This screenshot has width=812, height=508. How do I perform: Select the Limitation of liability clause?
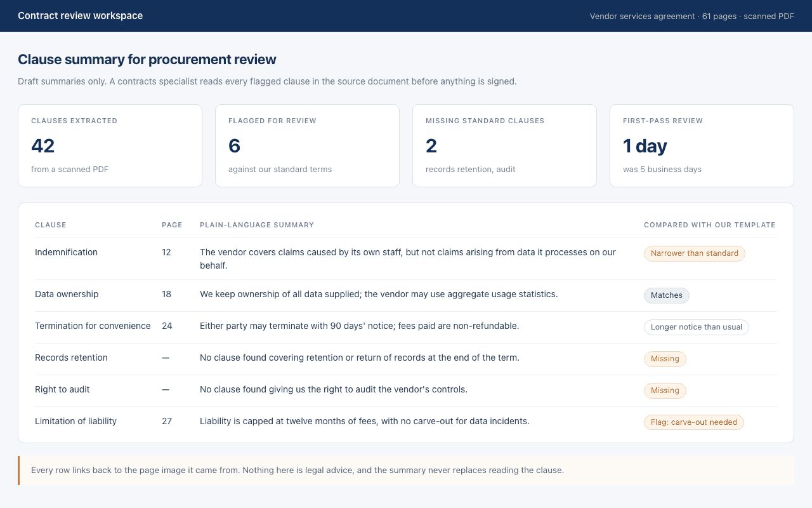point(406,422)
